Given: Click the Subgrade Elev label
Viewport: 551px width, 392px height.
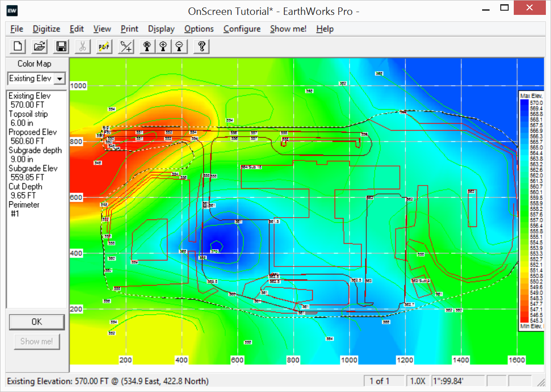Looking at the screenshot, I should [33, 169].
